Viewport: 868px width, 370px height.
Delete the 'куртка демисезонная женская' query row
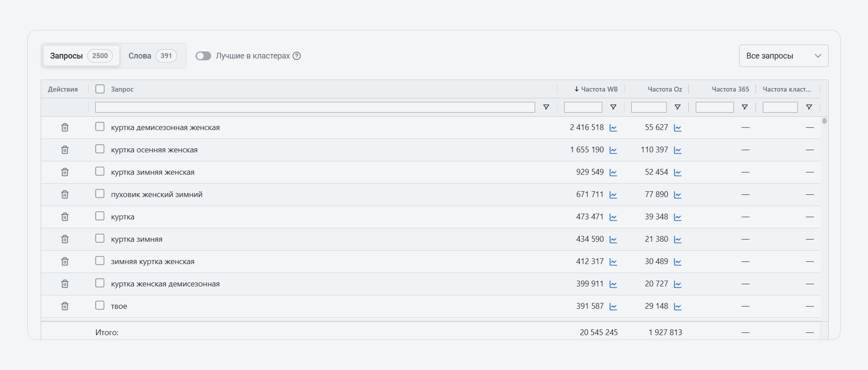point(65,128)
